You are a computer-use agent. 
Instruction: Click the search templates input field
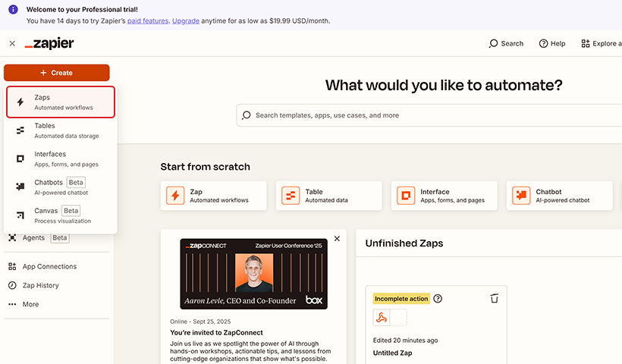[x=425, y=115]
